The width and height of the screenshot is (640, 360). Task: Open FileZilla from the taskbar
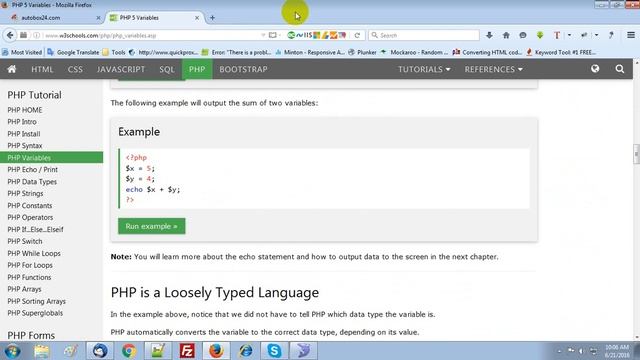187,351
